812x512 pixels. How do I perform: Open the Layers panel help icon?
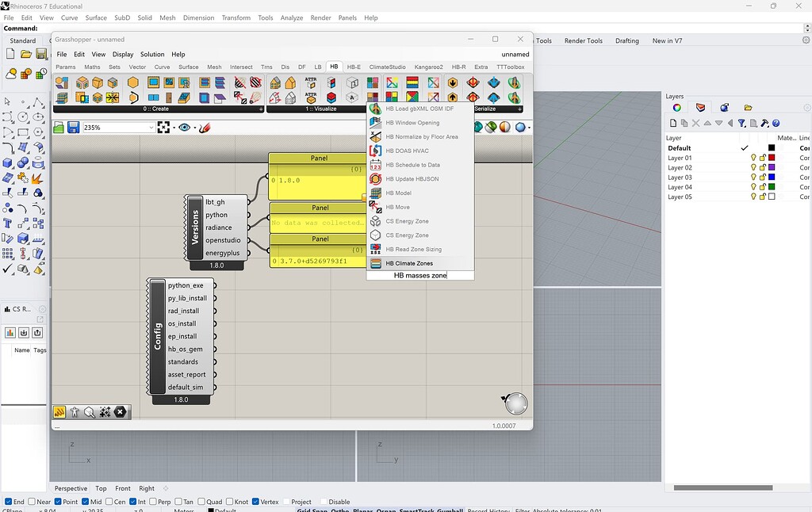tap(776, 124)
